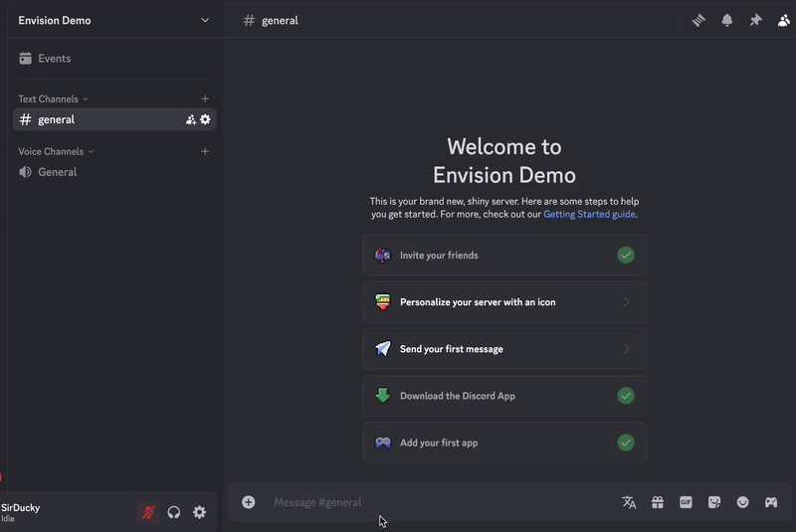
Task: Open the sticker picker
Action: (714, 502)
